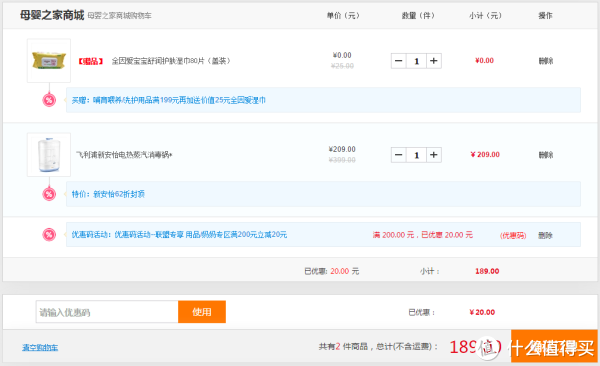600x366 pixels.
Task: Click the 操作 column header
Action: point(545,16)
